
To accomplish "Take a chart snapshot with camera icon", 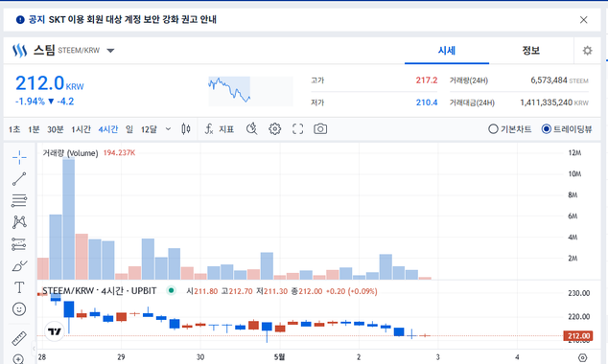I will coord(320,129).
